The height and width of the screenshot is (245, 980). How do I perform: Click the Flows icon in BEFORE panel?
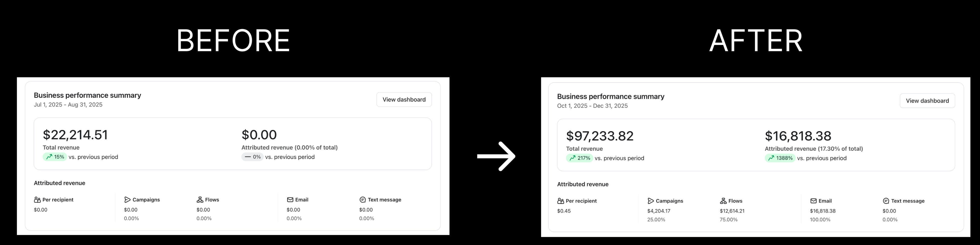coord(200,200)
